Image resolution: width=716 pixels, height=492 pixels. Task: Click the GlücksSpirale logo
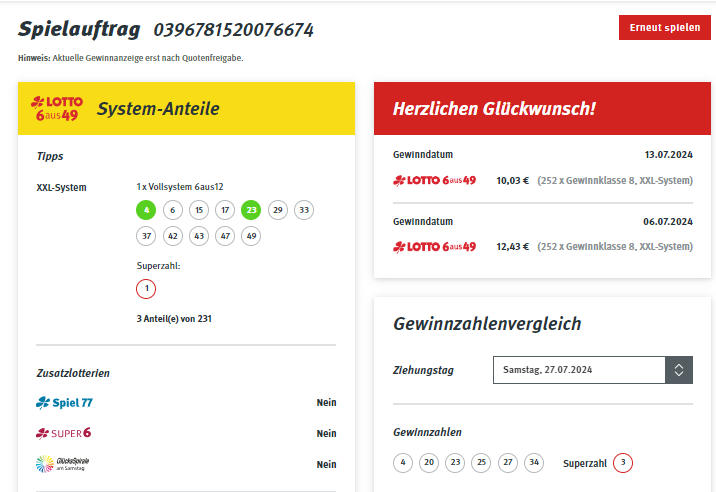click(63, 464)
